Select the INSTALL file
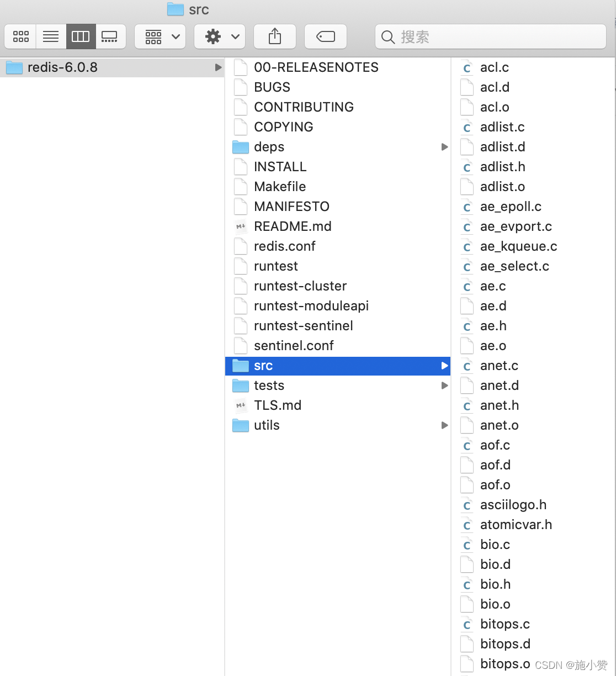 pos(338,167)
